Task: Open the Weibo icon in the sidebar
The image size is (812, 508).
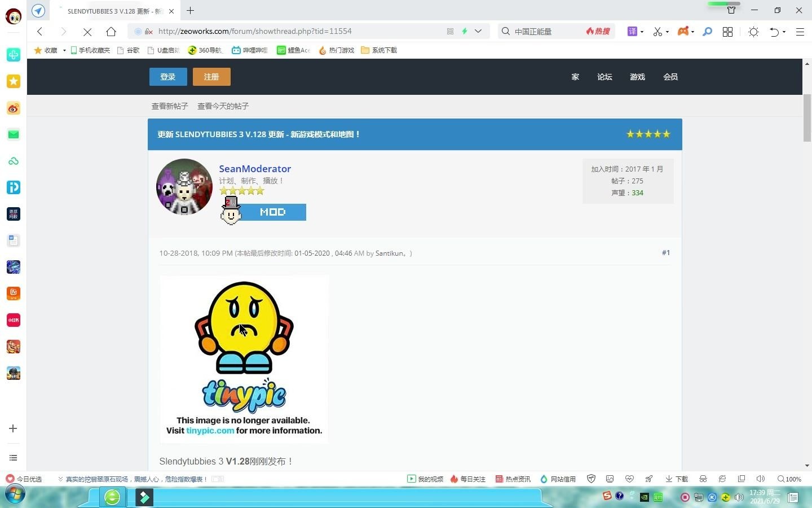Action: pyautogui.click(x=14, y=108)
